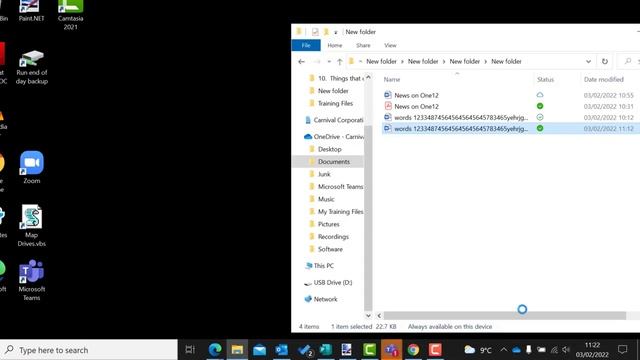Open the notification center

(x=622, y=349)
